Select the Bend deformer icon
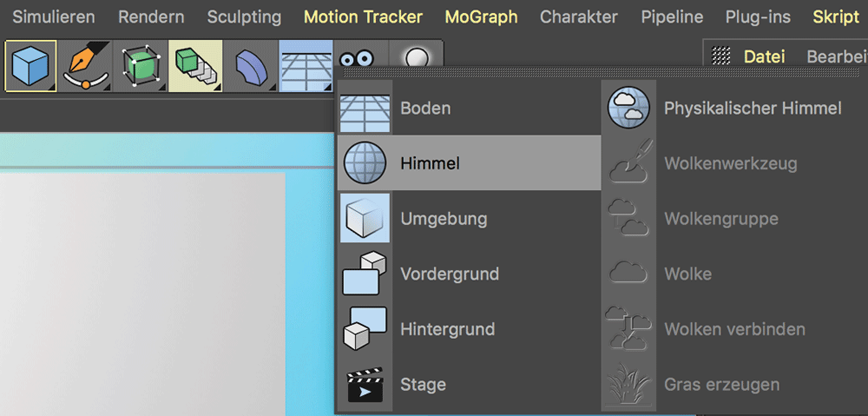 point(251,66)
